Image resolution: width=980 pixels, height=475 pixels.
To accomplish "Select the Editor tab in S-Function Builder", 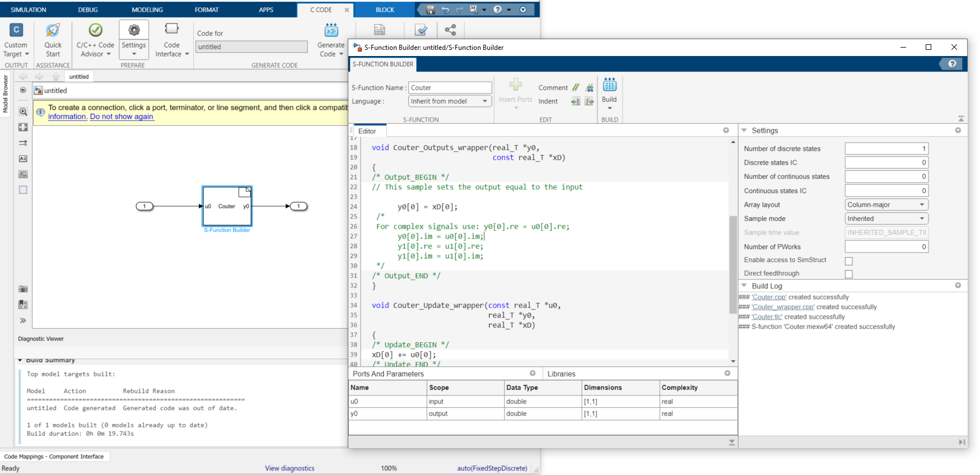I will 367,131.
